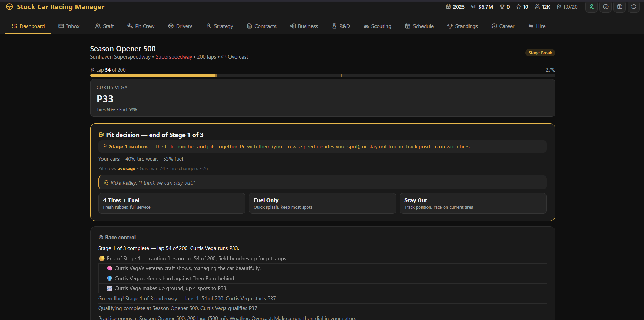This screenshot has width=644, height=320.
Task: Switch to the Pit Crew tab
Action: 141,26
